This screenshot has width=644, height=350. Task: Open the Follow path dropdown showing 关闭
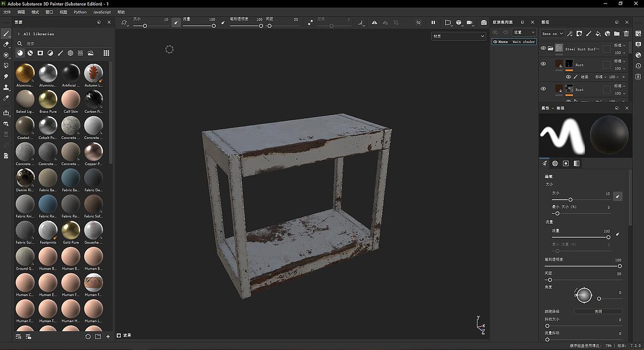point(598,311)
